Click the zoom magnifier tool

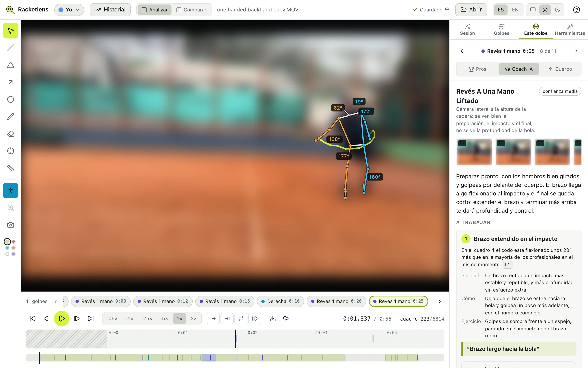pos(10,208)
